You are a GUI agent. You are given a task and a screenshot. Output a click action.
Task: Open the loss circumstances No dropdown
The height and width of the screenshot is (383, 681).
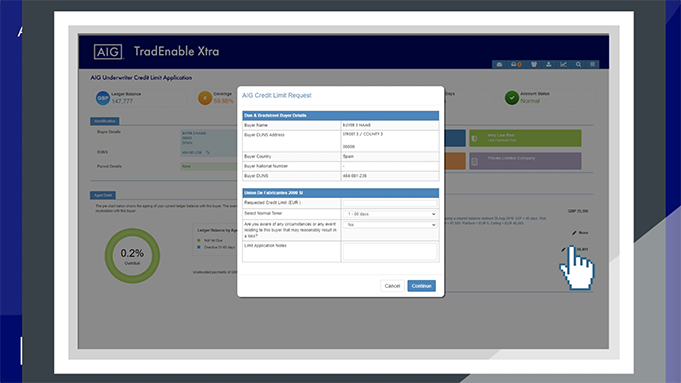390,225
